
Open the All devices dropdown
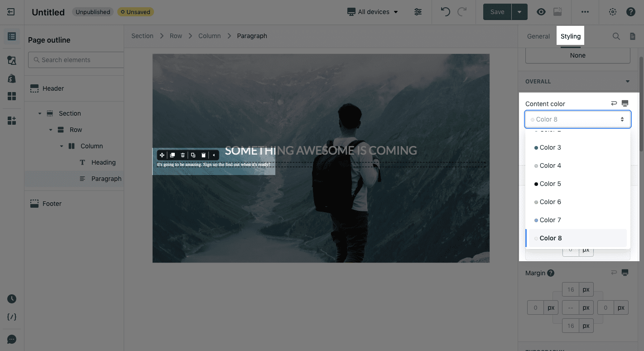pyautogui.click(x=373, y=12)
